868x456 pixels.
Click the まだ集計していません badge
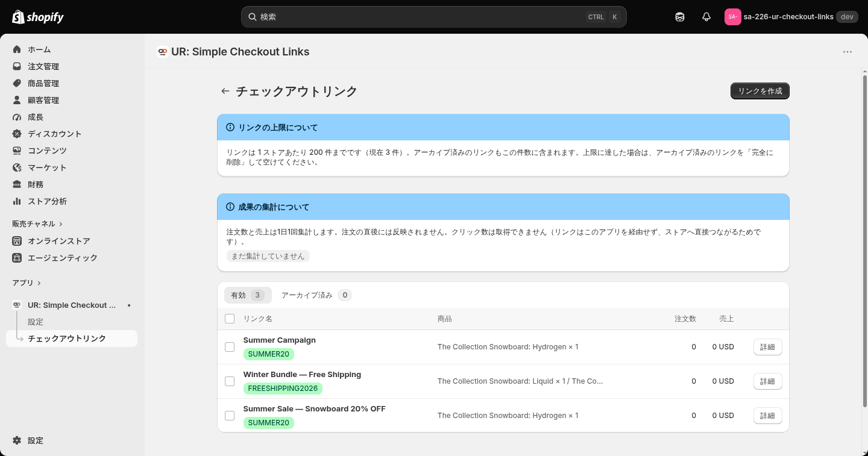pos(268,256)
